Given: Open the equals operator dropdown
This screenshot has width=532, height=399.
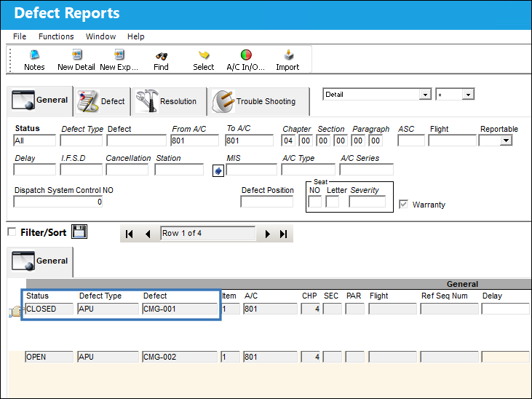Looking at the screenshot, I should click(x=468, y=95).
